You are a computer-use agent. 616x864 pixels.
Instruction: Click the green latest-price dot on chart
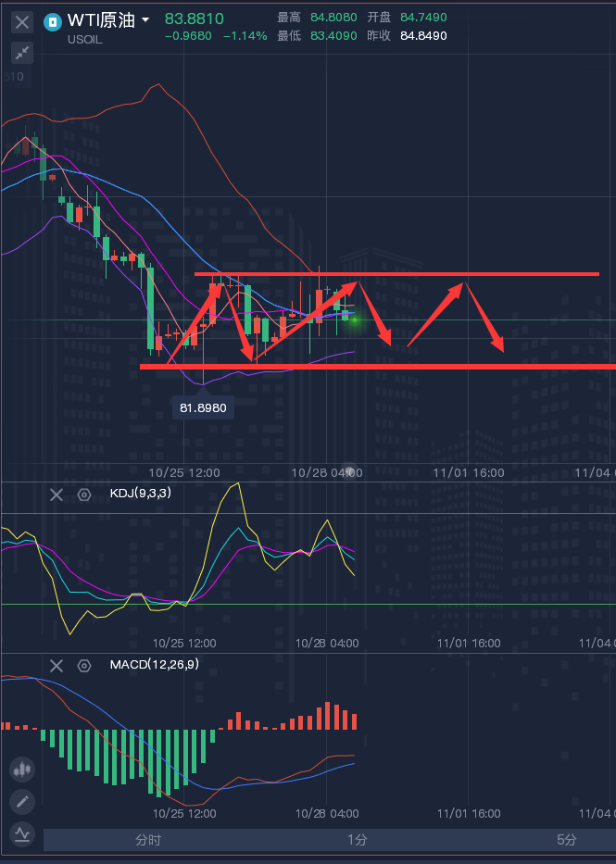[354, 319]
